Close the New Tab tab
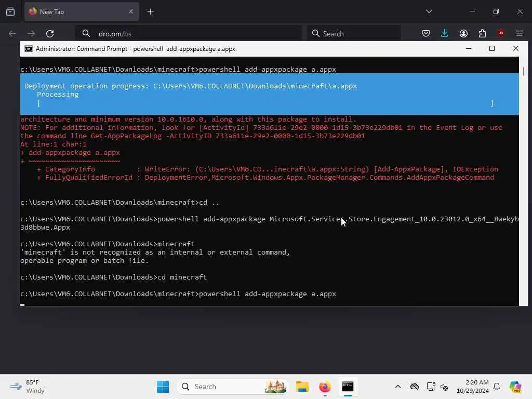This screenshot has height=399, width=532. [x=131, y=11]
